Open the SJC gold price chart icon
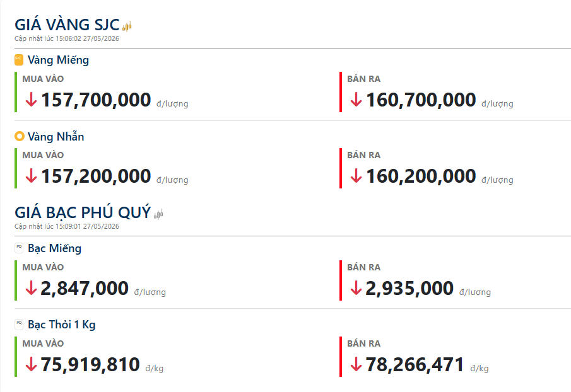This screenshot has height=392, width=571. [x=127, y=26]
